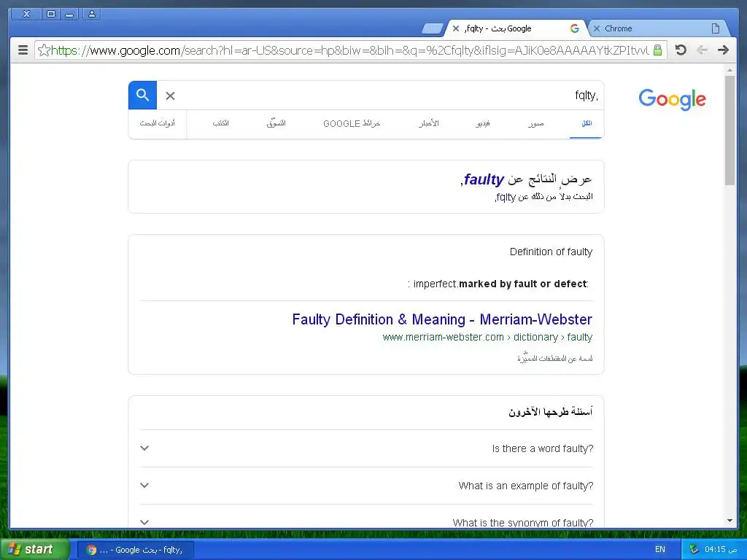Go back with the left arrow icon
The height and width of the screenshot is (560, 747).
(702, 50)
